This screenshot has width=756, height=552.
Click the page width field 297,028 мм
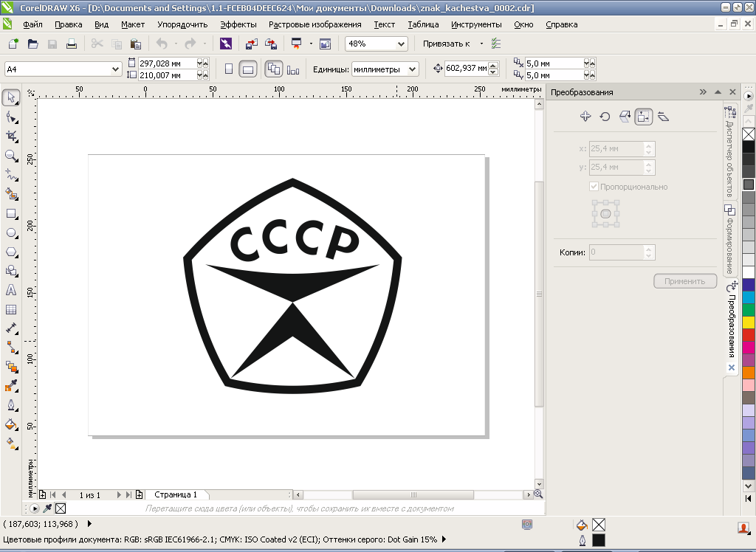(168, 63)
